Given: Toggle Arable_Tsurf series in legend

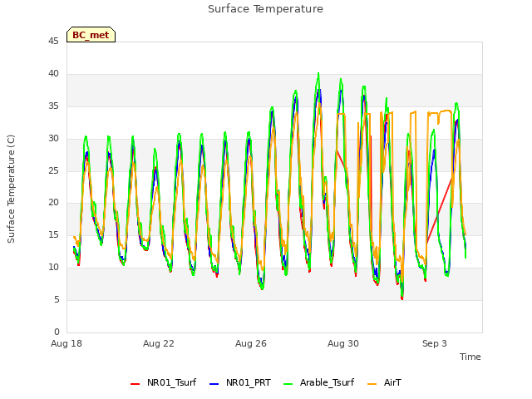Looking at the screenshot, I should (318, 382).
